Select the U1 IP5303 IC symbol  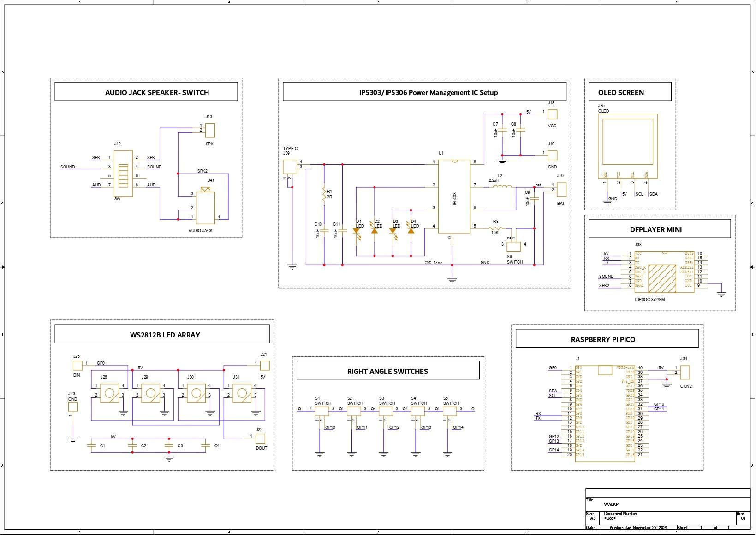[x=454, y=197]
